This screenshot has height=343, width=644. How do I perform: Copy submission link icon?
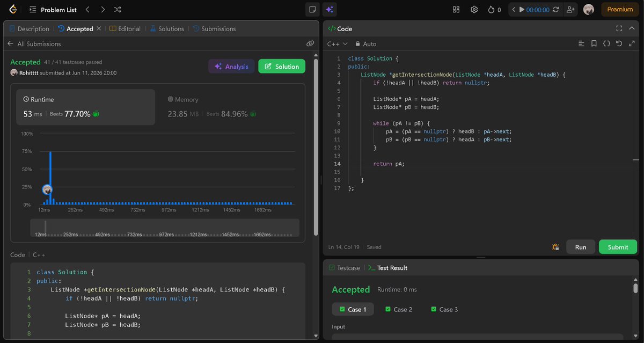(x=310, y=44)
